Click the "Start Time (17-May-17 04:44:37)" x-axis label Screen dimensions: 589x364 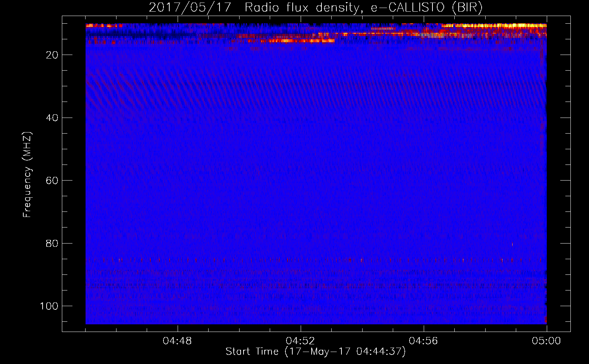point(316,352)
